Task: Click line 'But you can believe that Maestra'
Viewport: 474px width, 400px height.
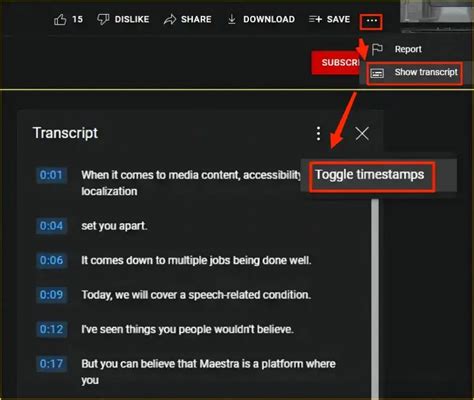Action: coord(208,372)
